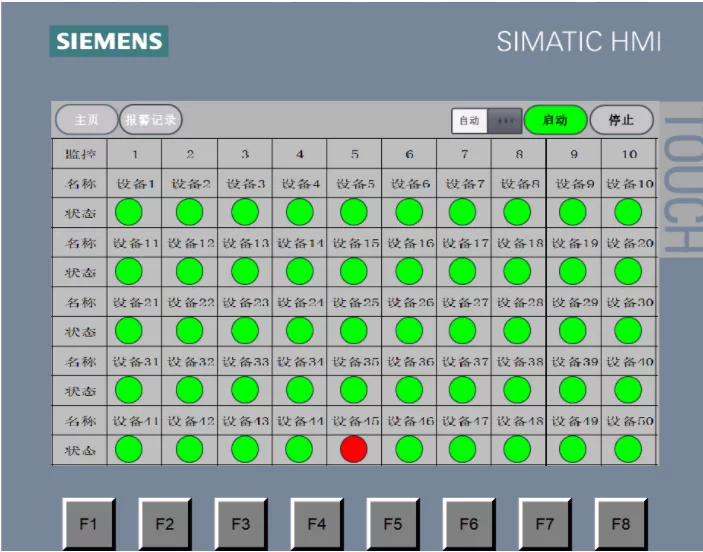Click the status lamp under 设备11
The width and height of the screenshot is (703, 552).
coord(129,271)
